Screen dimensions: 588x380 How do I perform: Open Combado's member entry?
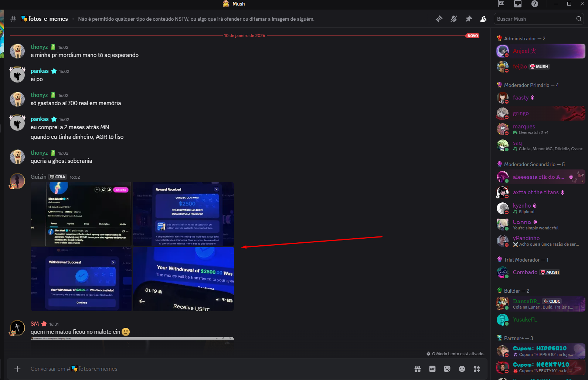[541, 272]
